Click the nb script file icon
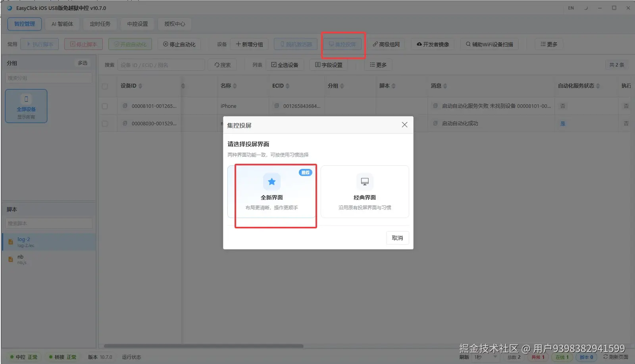This screenshot has width=635, height=364. tap(11, 259)
